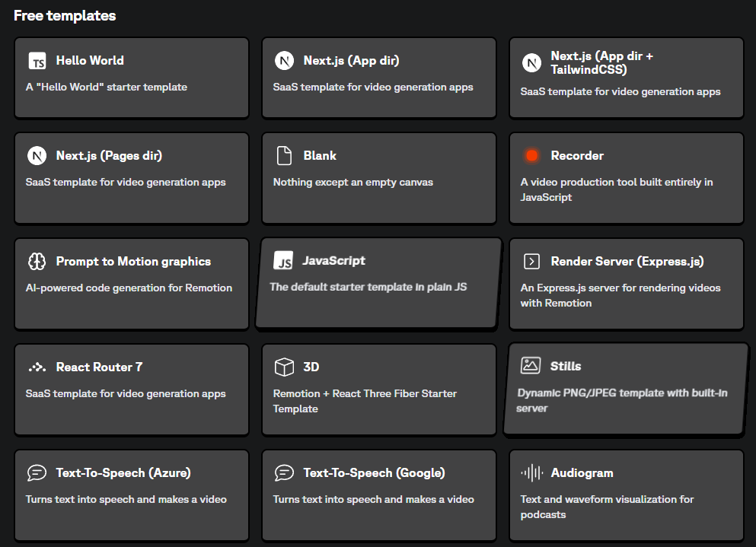Click 'Remotion + React Three Fiber Starter Template'
This screenshot has height=547, width=756.
tap(365, 401)
